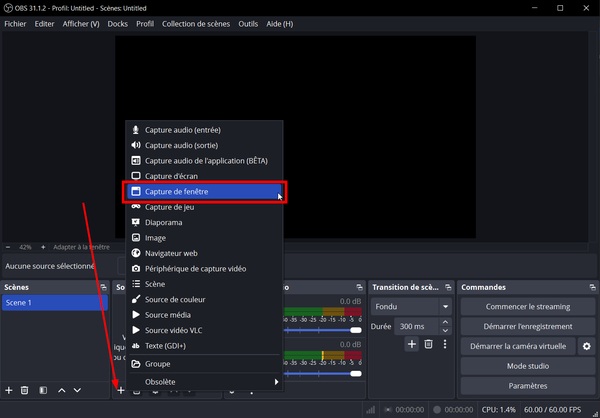Open the scene filters icon
The image size is (600, 418).
tap(42, 390)
